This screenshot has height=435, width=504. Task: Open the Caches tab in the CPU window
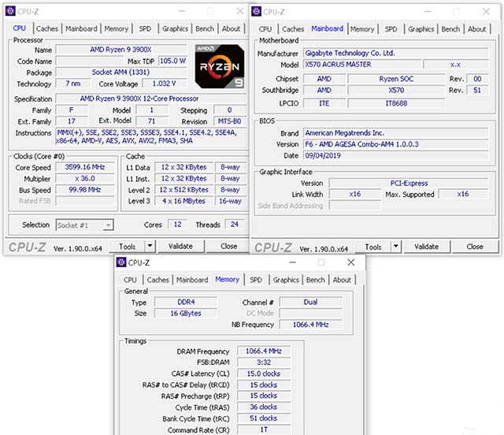47,28
